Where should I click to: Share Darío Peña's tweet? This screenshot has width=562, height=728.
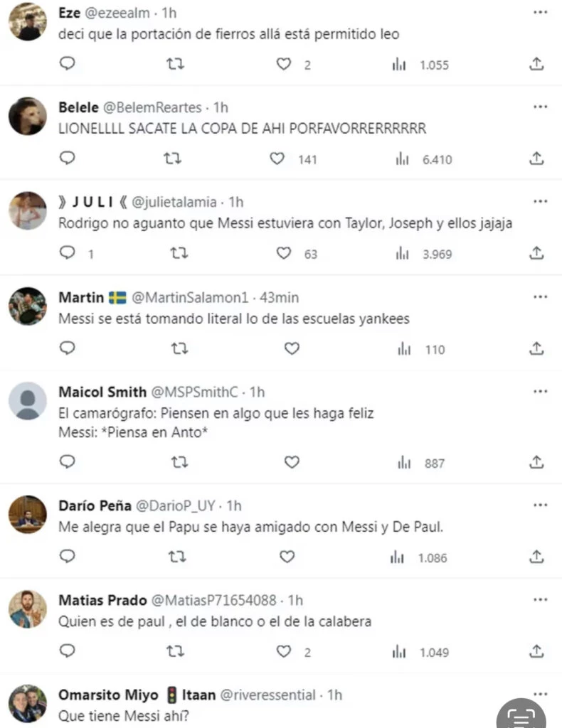[537, 557]
